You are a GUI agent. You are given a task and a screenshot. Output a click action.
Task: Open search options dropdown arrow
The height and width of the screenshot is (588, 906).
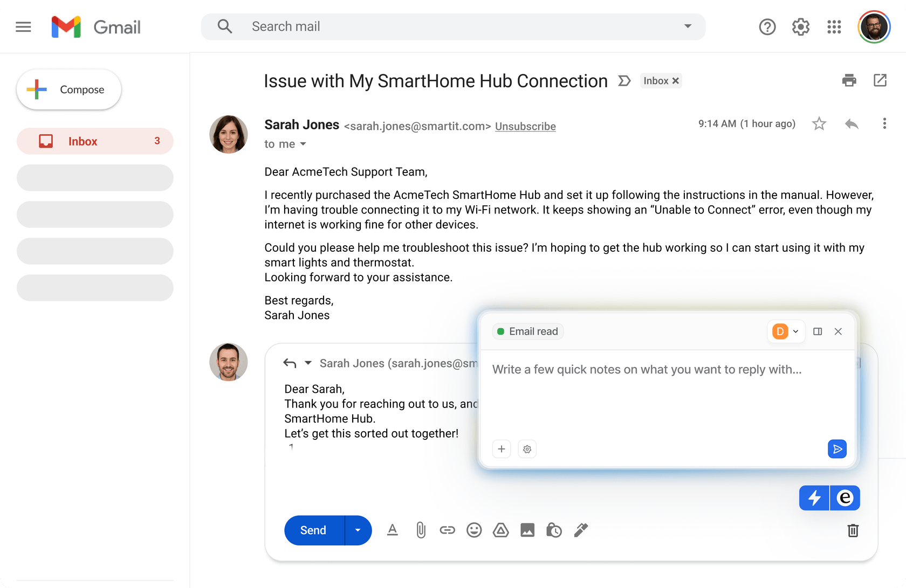click(x=688, y=26)
